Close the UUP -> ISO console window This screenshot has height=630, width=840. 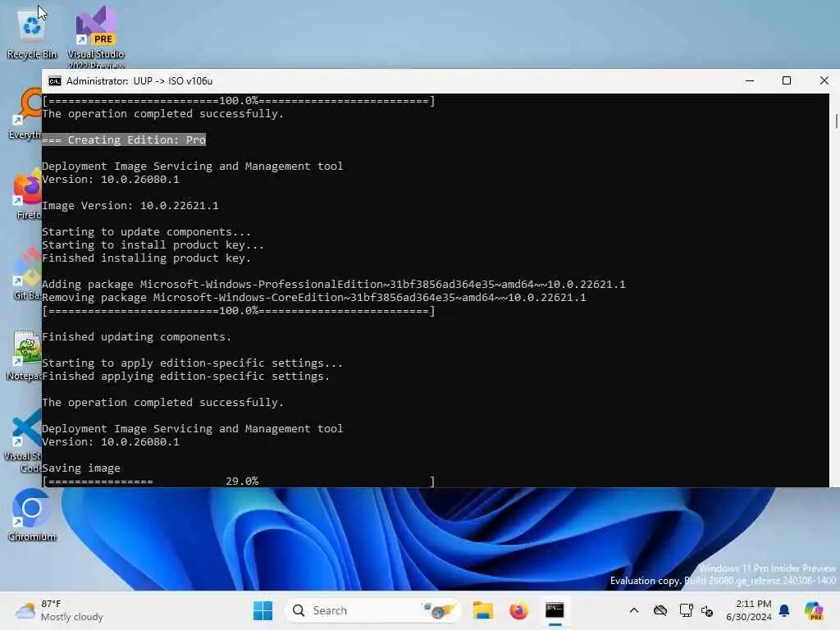824,81
